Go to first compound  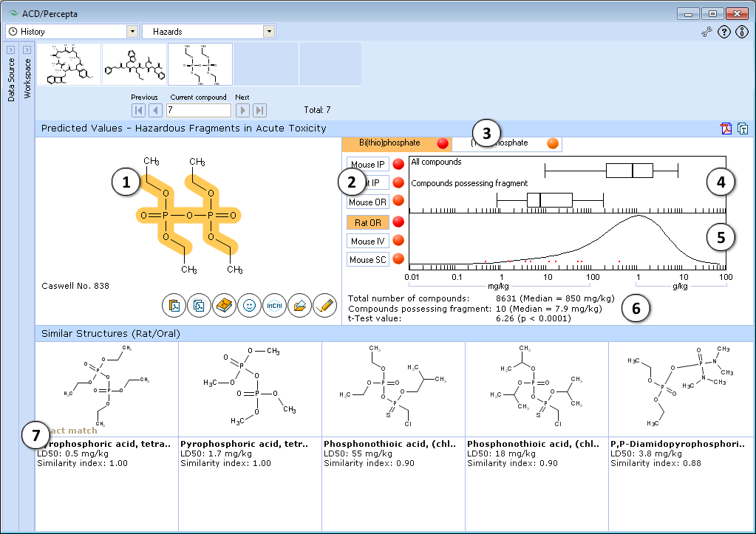pos(138,110)
